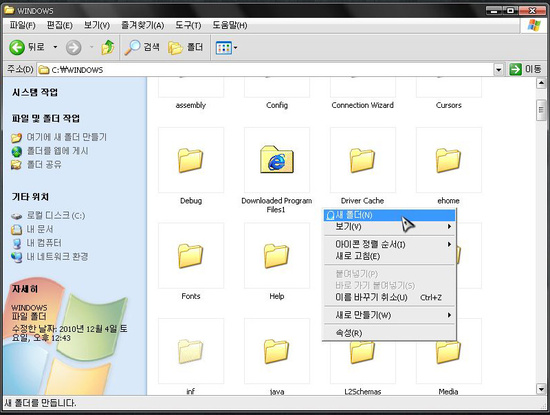Go up one folder level
Screen dimensions: 550x415
tap(108, 47)
